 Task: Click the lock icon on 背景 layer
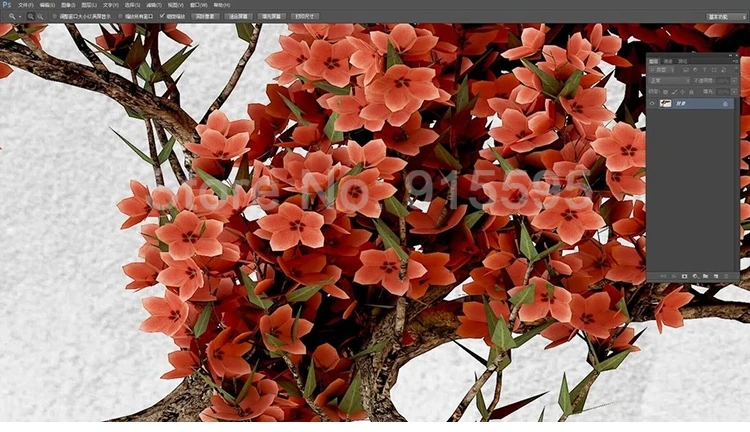point(726,103)
